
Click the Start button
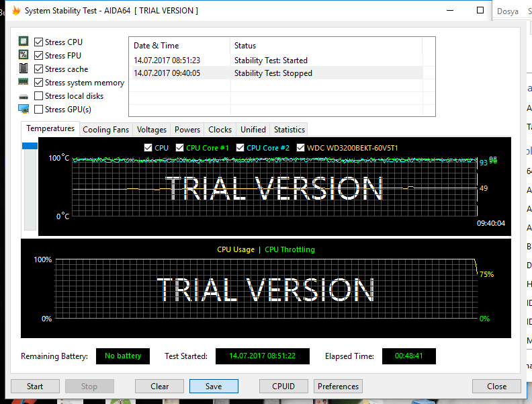click(x=35, y=387)
